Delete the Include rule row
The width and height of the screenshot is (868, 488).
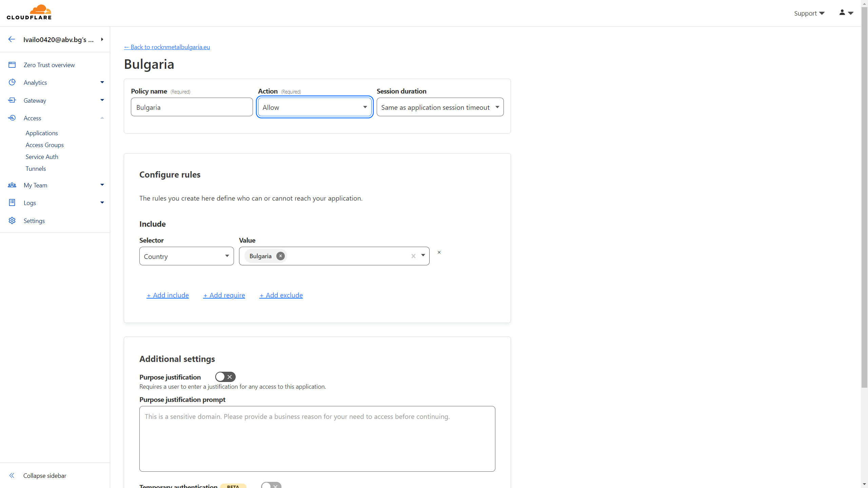439,252
